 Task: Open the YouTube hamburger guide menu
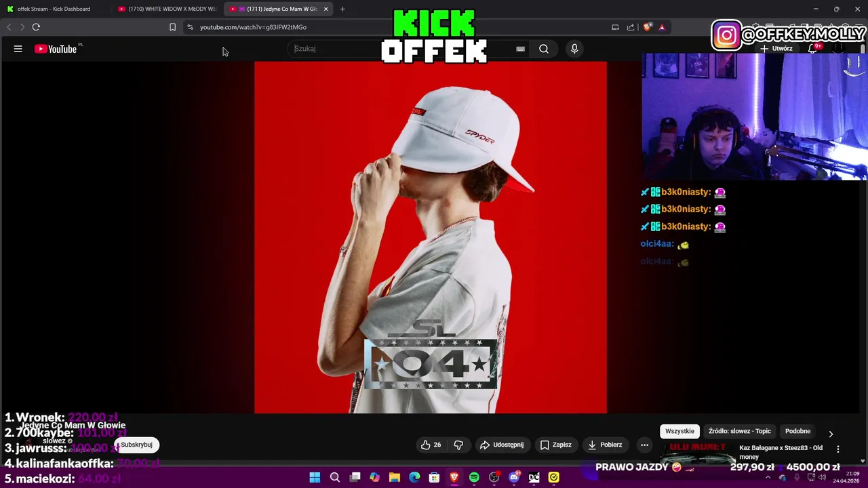[x=18, y=49]
